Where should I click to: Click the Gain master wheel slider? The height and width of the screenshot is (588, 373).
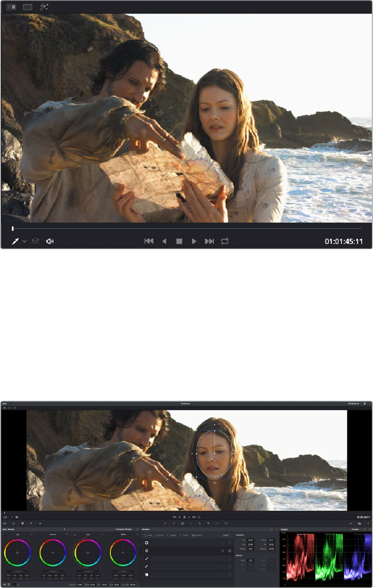88,571
